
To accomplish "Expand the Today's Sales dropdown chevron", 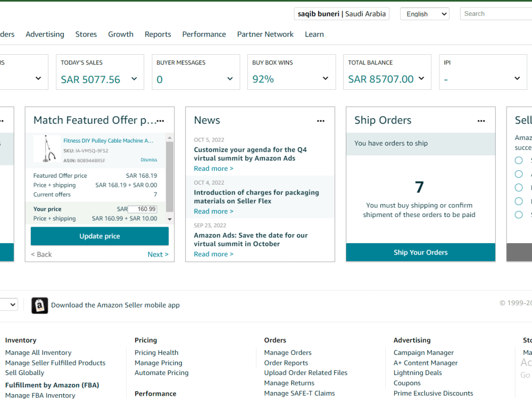I will click(x=134, y=79).
